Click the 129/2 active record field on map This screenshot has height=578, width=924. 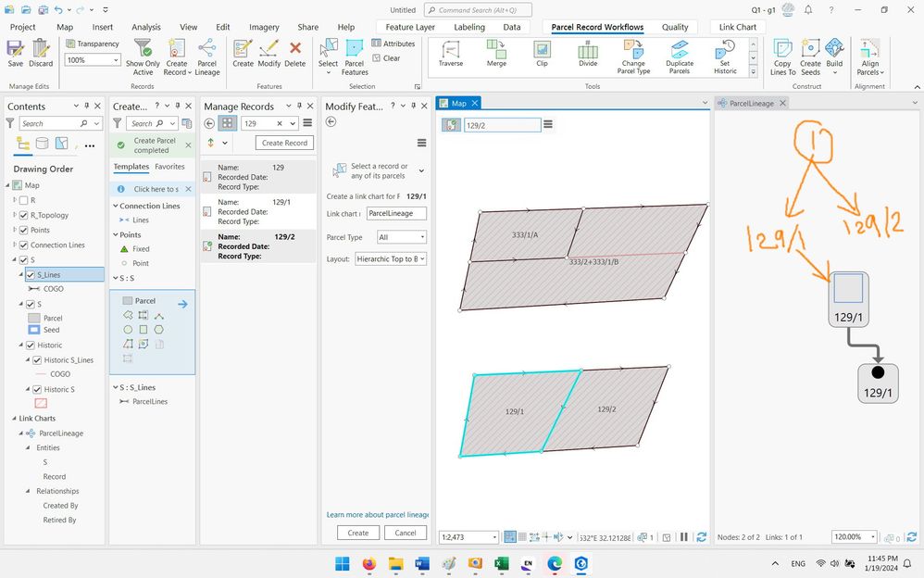[x=502, y=125]
